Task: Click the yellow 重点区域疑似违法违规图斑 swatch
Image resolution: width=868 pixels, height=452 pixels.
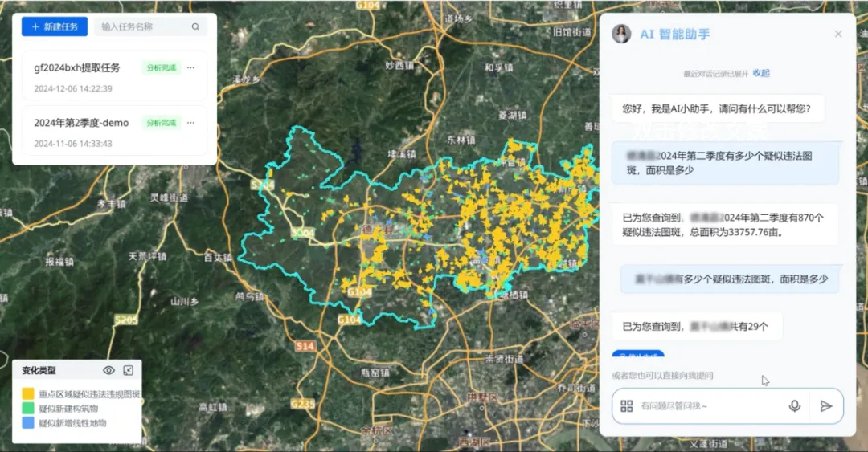Action: coord(28,394)
